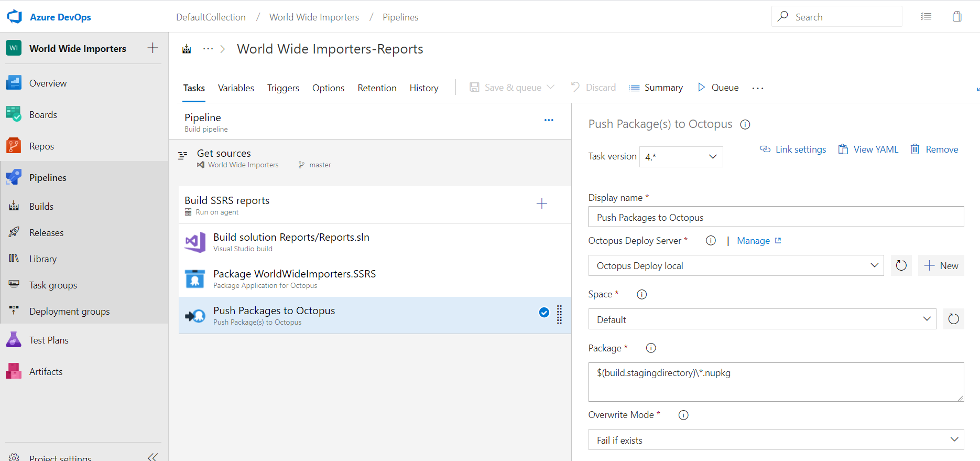Add a task to Build SSRS reports
Screen dimensions: 980x461
542,203
